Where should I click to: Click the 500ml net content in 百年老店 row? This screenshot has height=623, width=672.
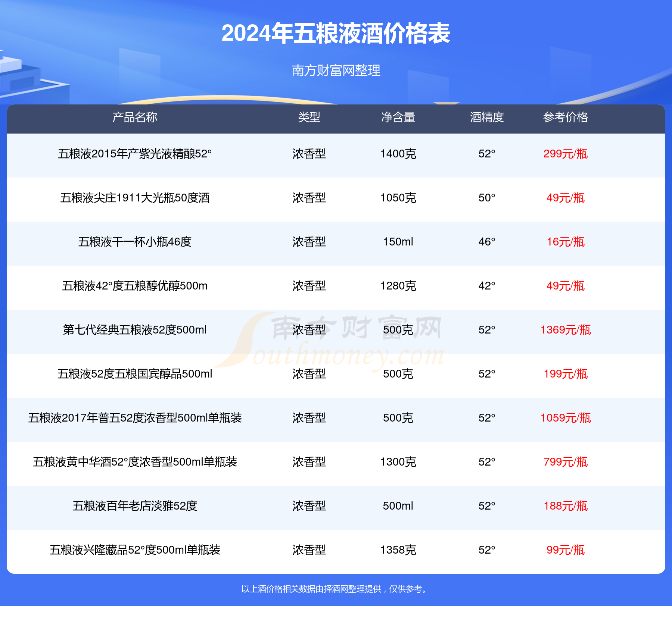[x=398, y=506]
